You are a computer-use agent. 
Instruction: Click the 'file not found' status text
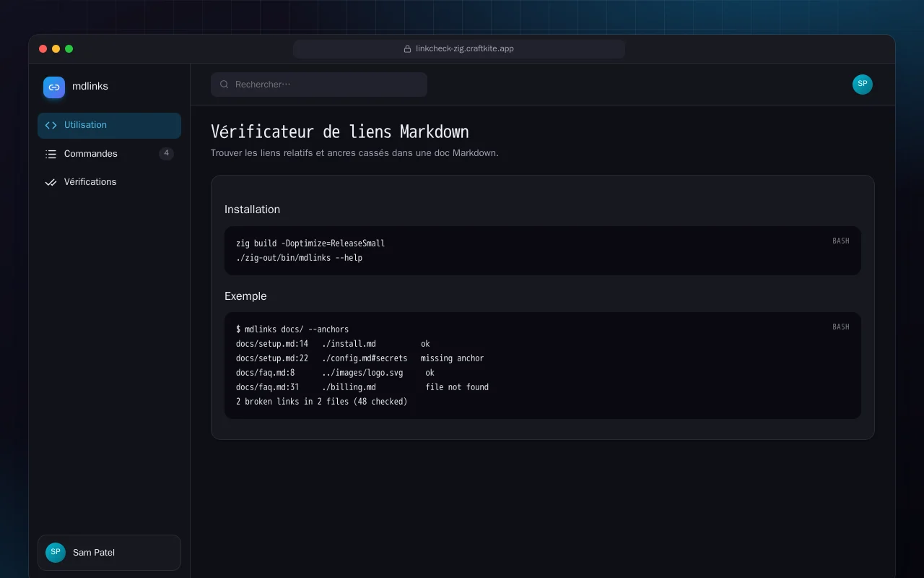click(x=457, y=387)
